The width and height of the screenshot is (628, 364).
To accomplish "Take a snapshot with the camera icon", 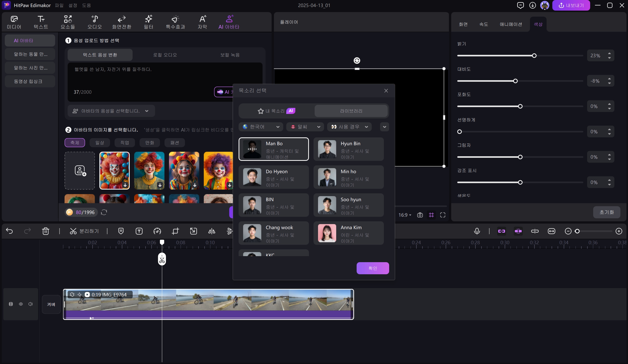I will click(x=420, y=215).
